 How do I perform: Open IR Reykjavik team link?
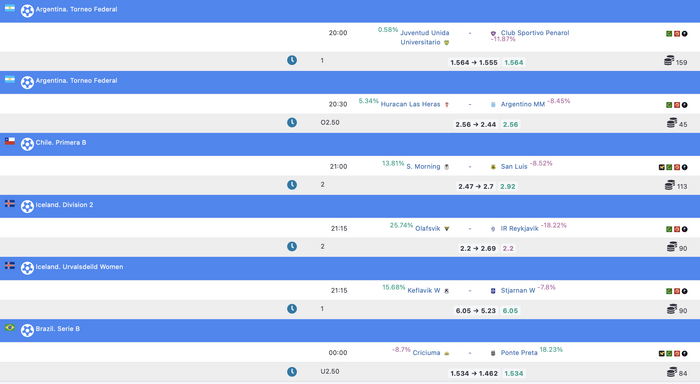pyautogui.click(x=520, y=228)
